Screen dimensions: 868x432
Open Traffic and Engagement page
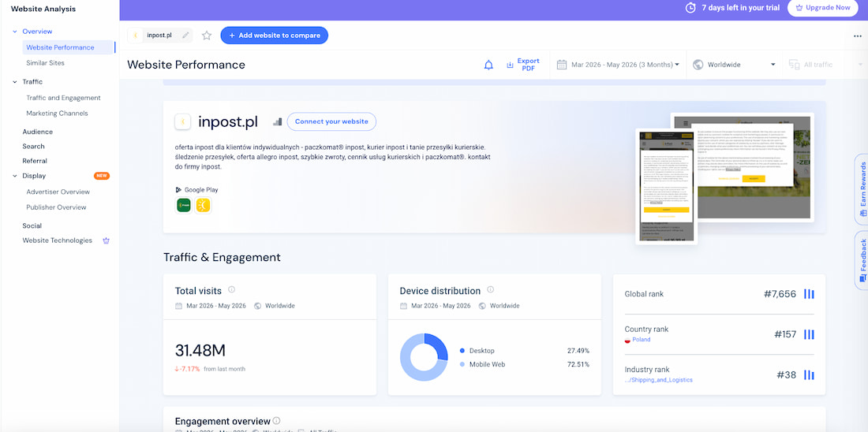pyautogui.click(x=64, y=98)
